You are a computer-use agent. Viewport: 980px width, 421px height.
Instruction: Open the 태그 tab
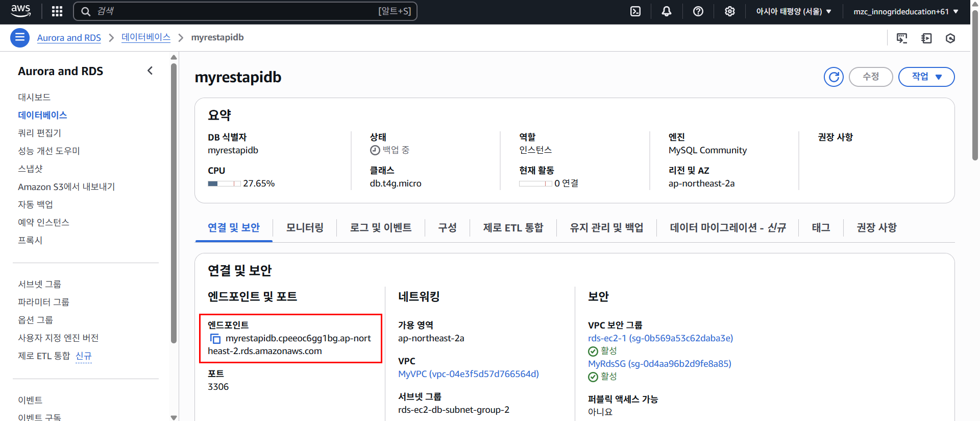(821, 228)
